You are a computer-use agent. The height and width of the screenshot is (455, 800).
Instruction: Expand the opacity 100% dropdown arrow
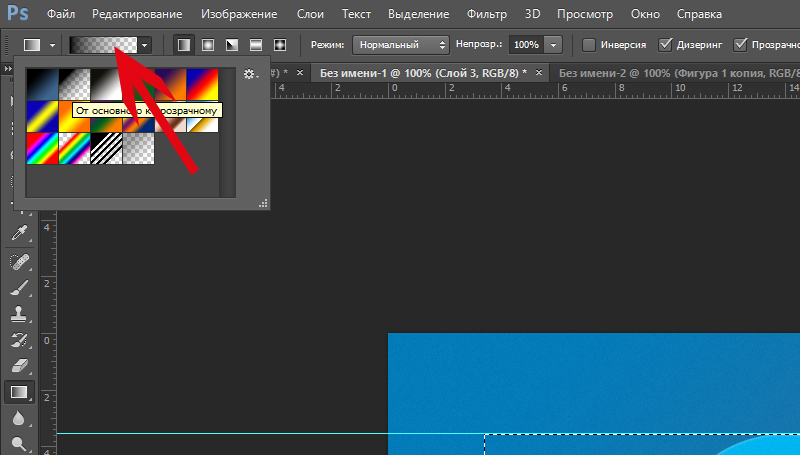click(x=553, y=45)
